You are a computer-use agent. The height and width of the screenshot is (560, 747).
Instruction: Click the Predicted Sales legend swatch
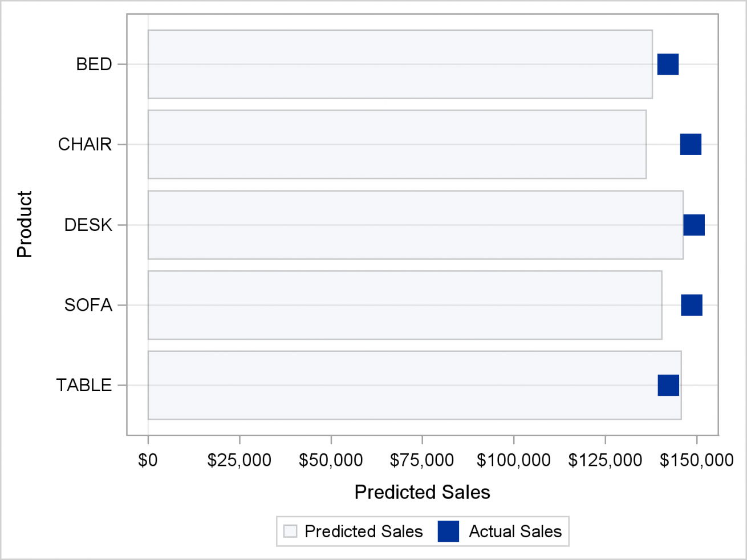pos(290,531)
